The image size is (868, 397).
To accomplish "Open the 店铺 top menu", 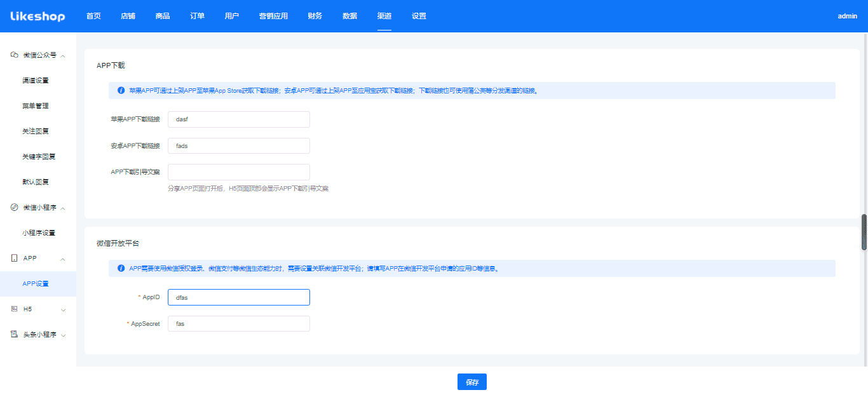I will [128, 16].
